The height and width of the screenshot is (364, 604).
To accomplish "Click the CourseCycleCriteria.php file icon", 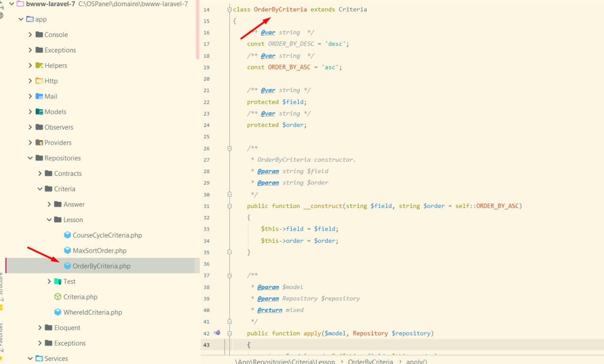I will coord(67,235).
